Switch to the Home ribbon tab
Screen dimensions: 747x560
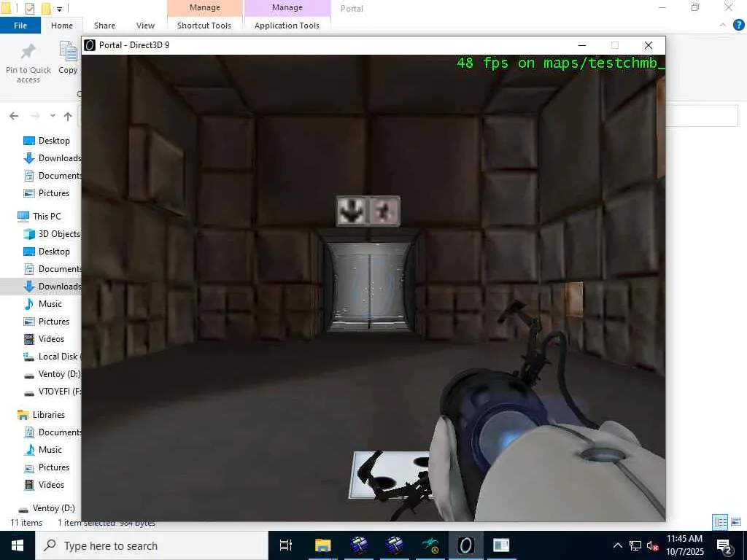[x=62, y=26]
